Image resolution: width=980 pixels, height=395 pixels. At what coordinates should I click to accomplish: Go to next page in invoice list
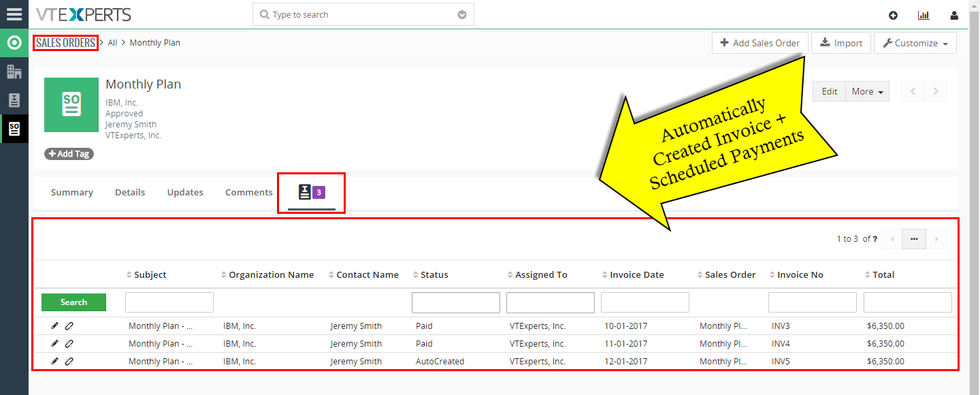(936, 239)
